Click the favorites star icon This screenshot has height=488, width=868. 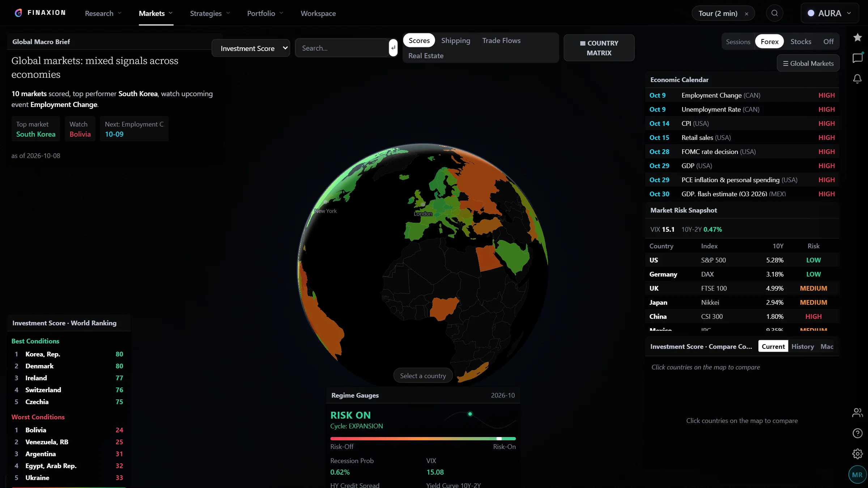pyautogui.click(x=858, y=37)
